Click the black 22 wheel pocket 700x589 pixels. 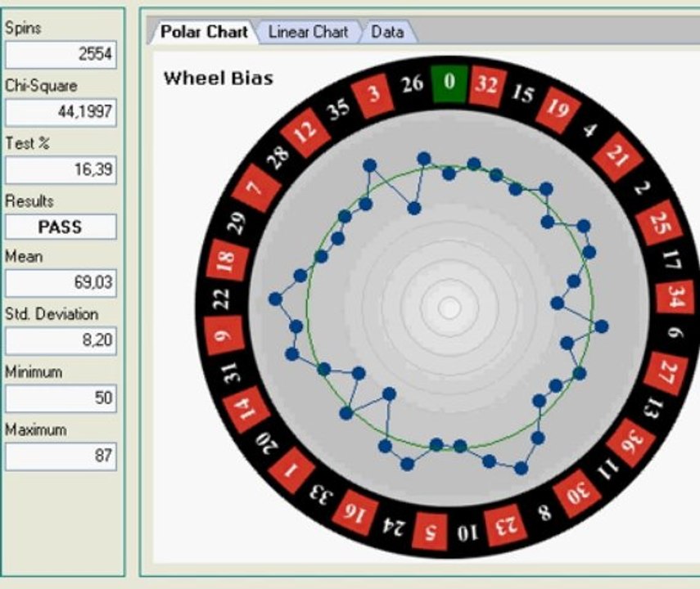[x=222, y=299]
